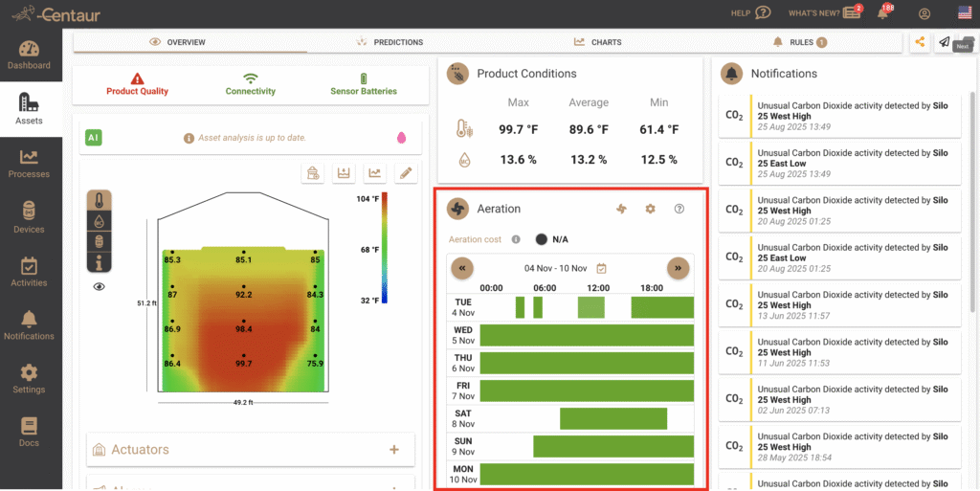Viewport: 980px width, 491px height.
Task: Switch heatmap to moisture droplet view
Action: (100, 219)
